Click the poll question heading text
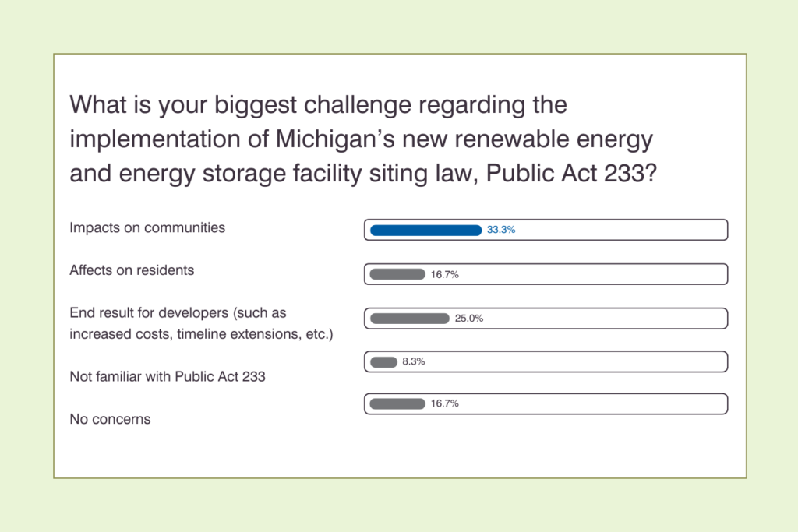The width and height of the screenshot is (798, 532). click(x=362, y=139)
